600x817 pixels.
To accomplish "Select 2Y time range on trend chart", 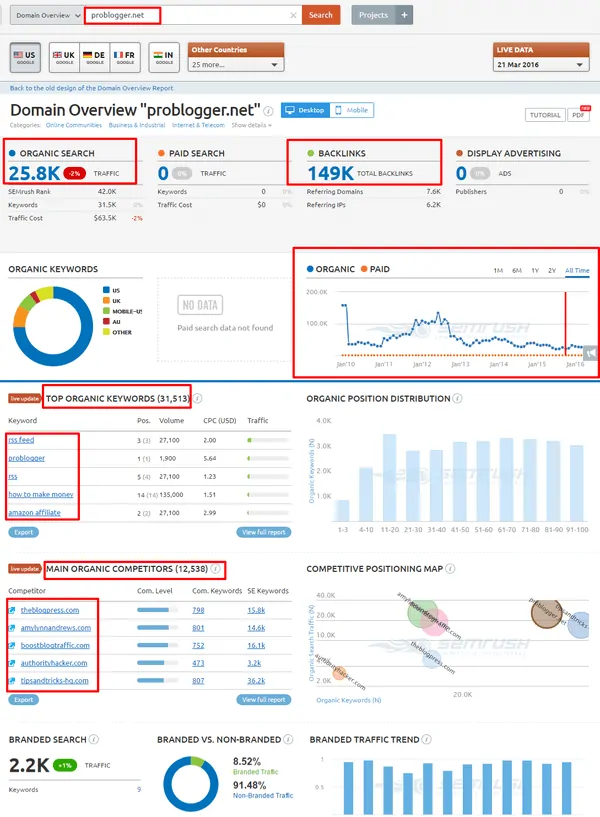I will tap(552, 270).
